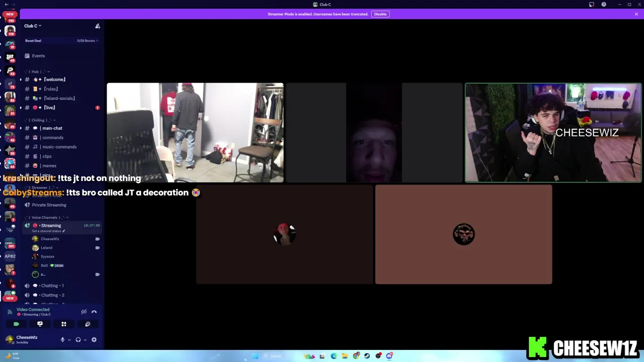Mute the microphone
Viewport: 644px width, 362px height.
[x=62, y=340]
